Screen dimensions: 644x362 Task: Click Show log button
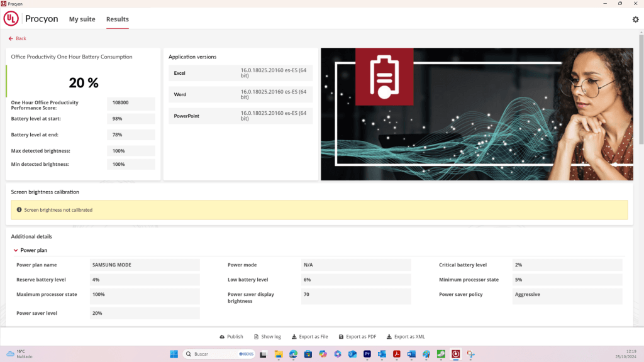tap(267, 337)
